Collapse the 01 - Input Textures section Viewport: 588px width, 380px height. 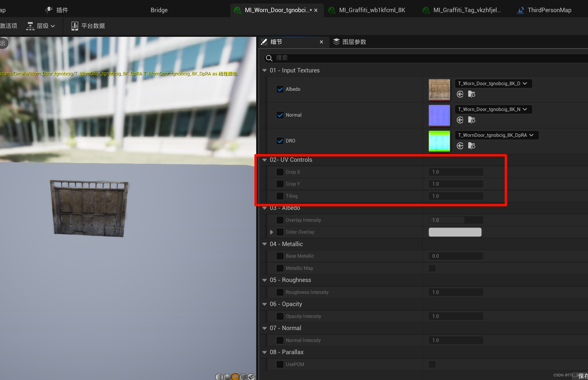264,70
